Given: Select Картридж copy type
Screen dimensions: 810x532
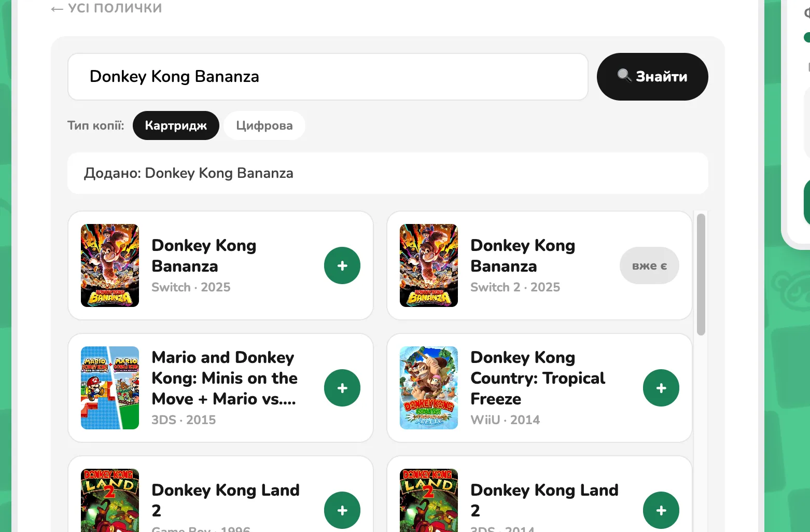Looking at the screenshot, I should [x=176, y=125].
